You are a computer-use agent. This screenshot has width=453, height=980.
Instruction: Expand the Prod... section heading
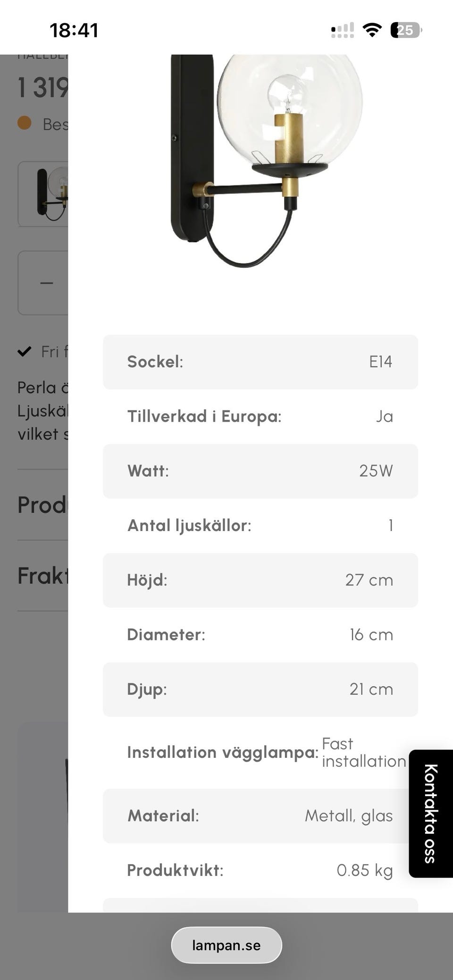pos(43,505)
